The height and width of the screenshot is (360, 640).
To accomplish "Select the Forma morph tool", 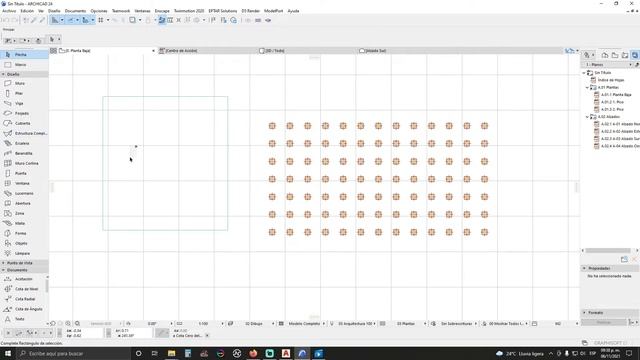I will click(x=24, y=233).
